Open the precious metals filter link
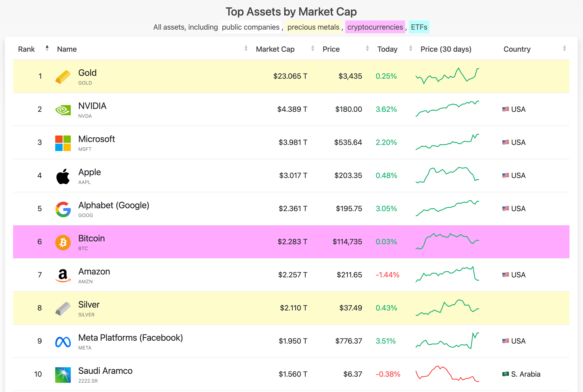Viewport: 583px width, 392px height. click(313, 27)
